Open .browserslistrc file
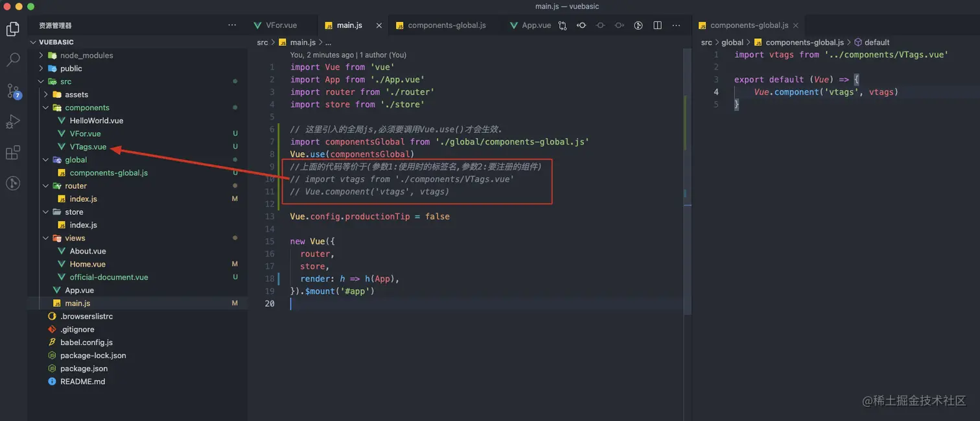 tap(87, 317)
